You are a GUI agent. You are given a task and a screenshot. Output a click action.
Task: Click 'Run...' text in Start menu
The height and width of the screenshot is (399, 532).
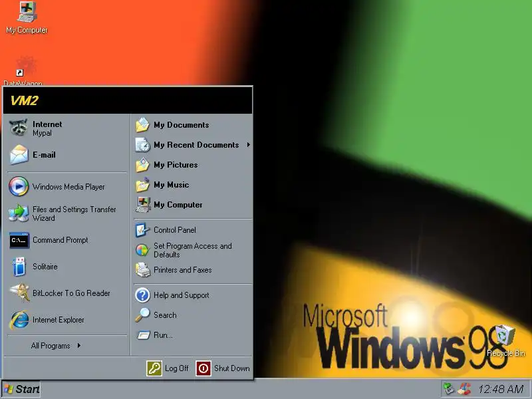163,335
